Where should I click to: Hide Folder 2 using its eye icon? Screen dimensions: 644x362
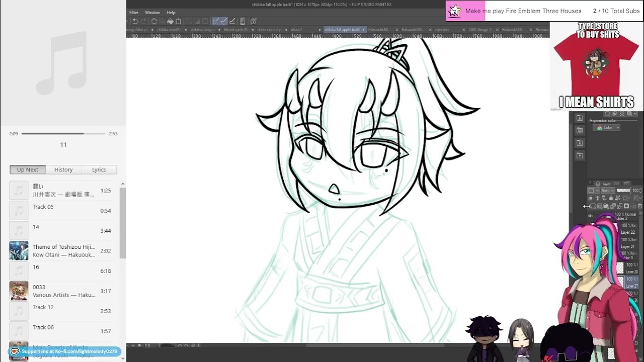point(590,216)
